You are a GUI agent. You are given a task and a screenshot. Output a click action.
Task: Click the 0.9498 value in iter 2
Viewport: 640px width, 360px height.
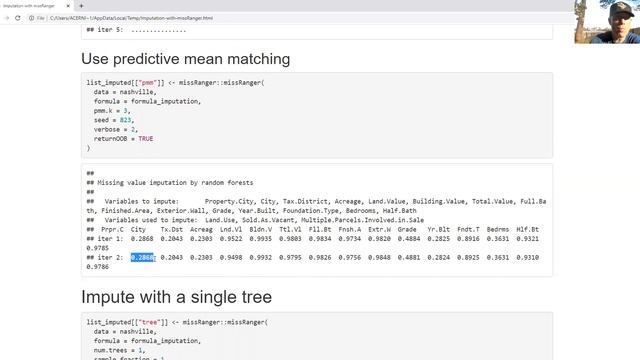(231, 258)
